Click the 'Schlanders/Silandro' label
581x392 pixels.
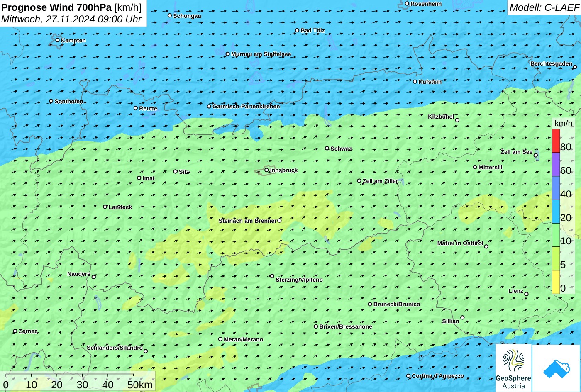[x=115, y=348]
